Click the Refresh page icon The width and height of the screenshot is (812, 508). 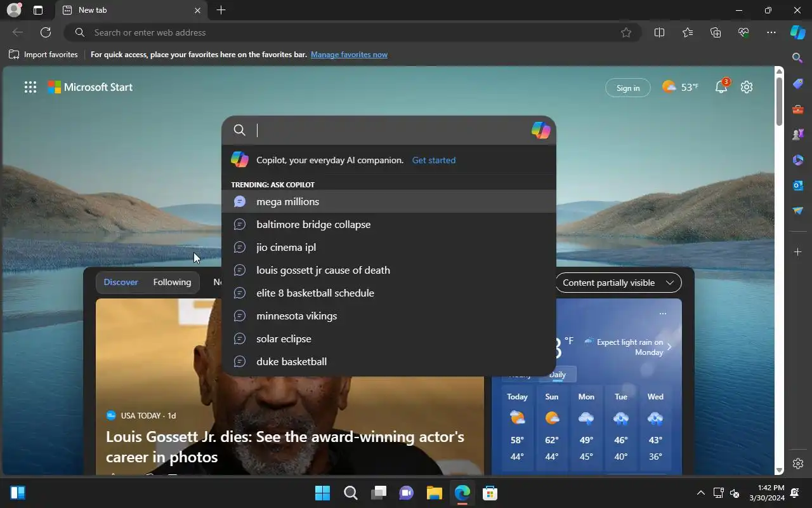click(46, 32)
